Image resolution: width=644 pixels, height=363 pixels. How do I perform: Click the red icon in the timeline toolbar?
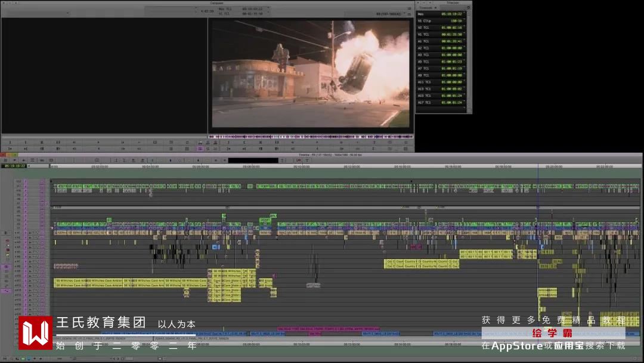pos(298,160)
